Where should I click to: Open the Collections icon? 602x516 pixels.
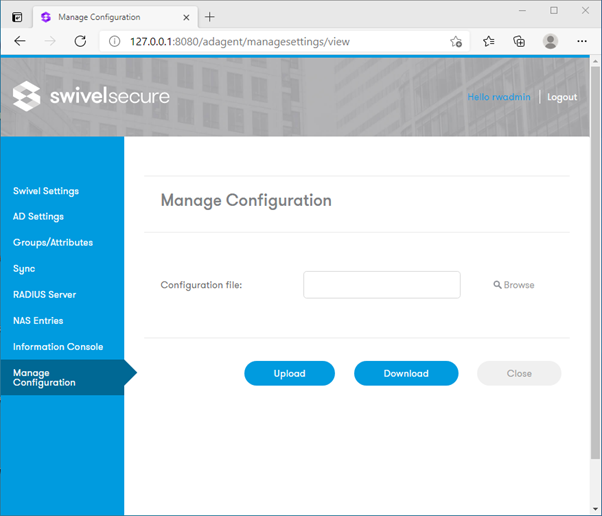pyautogui.click(x=519, y=41)
